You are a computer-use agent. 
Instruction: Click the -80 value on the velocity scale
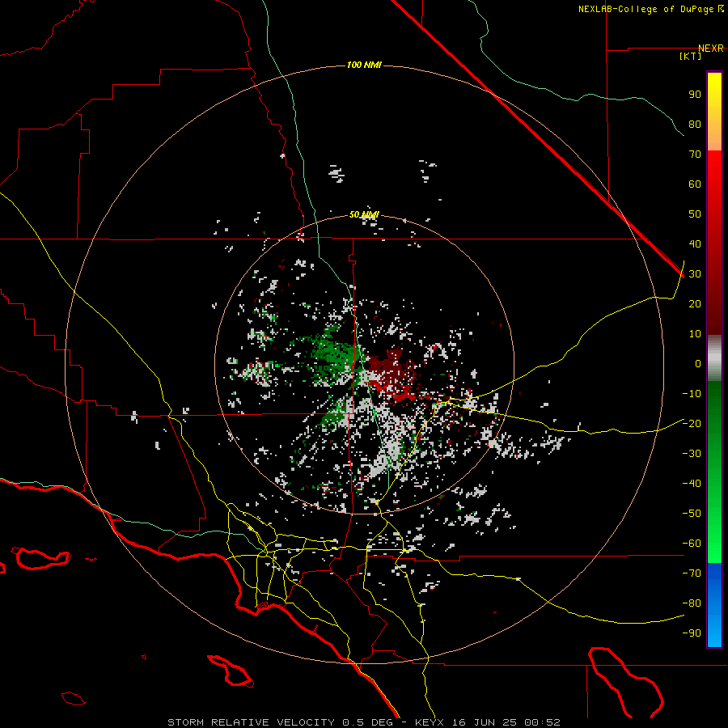tap(692, 603)
